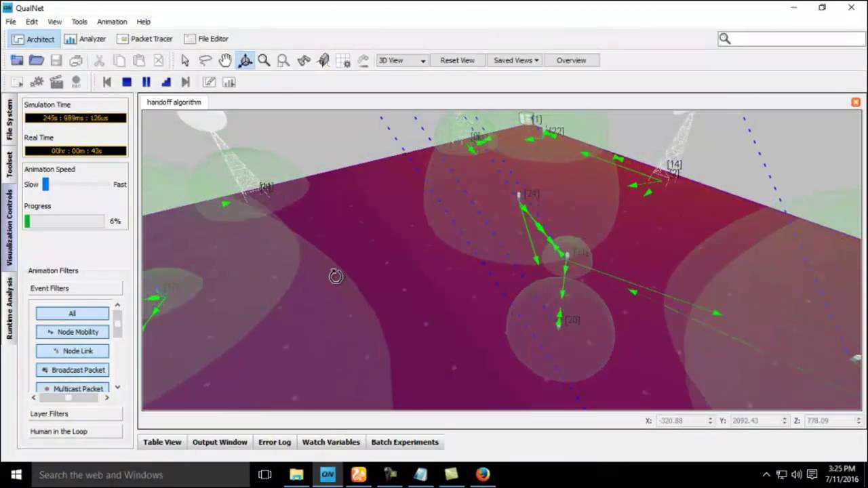Toggle the Node Link event filter
Screen dimensions: 868x488
click(x=73, y=351)
